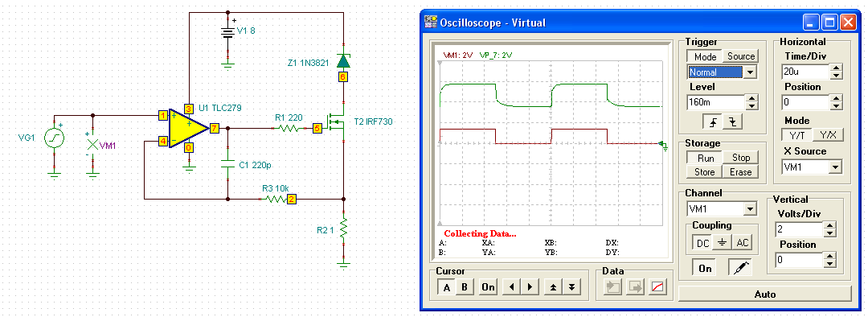Select rising edge trigger button
868x317 pixels.
point(713,121)
